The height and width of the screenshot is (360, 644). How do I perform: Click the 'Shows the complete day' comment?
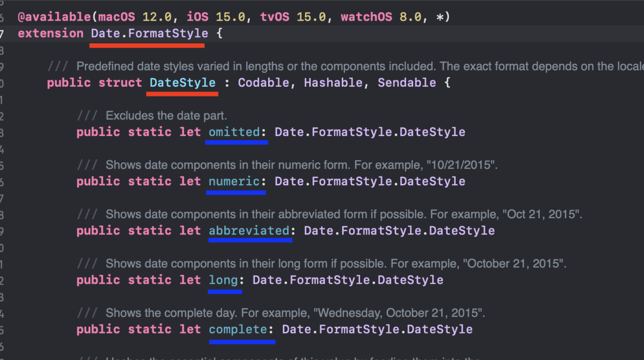tap(281, 313)
